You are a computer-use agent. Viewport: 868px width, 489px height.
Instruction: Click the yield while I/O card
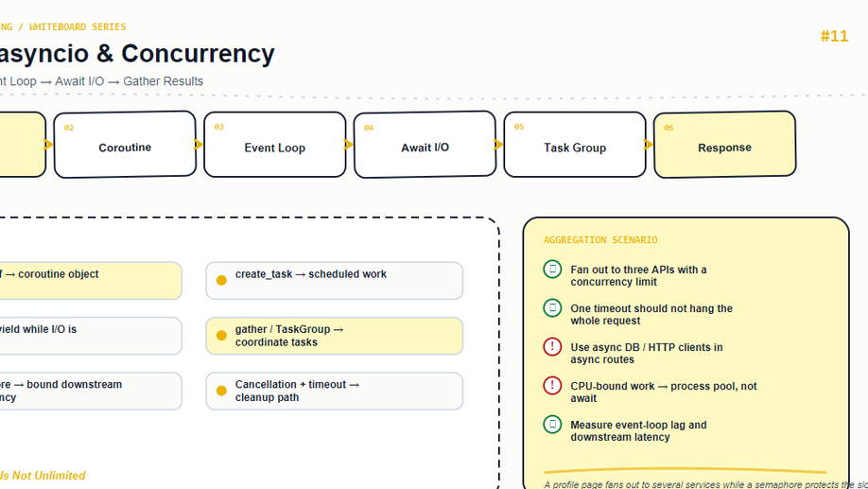point(91,336)
